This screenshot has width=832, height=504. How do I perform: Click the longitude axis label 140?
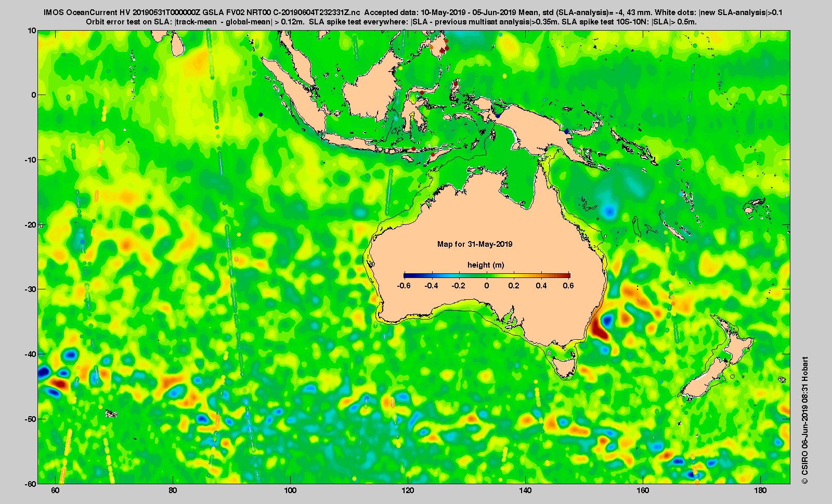click(526, 491)
